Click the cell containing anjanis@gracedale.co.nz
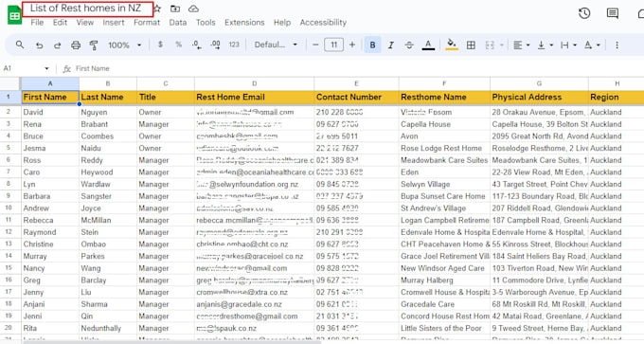This screenshot has height=344, width=644. coord(254,304)
